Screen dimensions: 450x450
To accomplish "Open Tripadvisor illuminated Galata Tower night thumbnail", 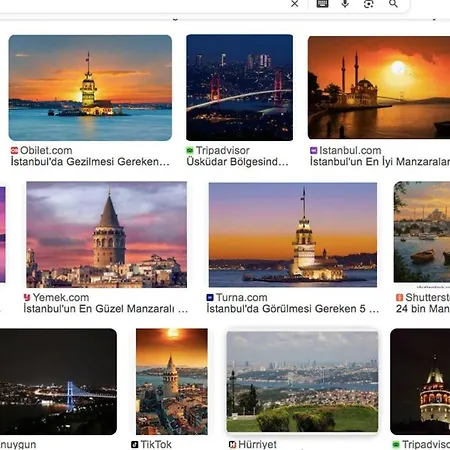I will pos(420,381).
